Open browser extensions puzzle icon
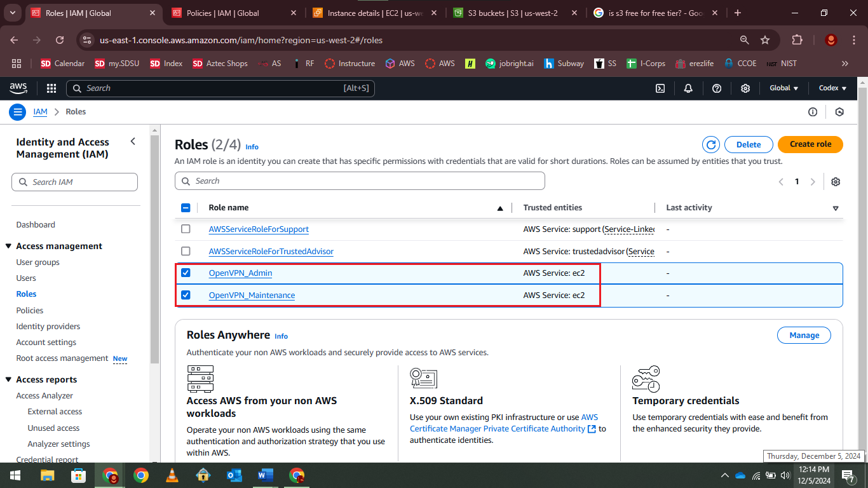Image resolution: width=868 pixels, height=488 pixels. tap(797, 40)
